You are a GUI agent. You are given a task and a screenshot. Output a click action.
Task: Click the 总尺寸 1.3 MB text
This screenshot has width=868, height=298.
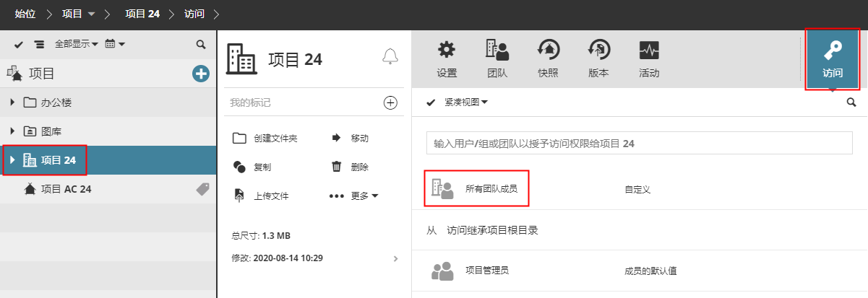coord(261,235)
